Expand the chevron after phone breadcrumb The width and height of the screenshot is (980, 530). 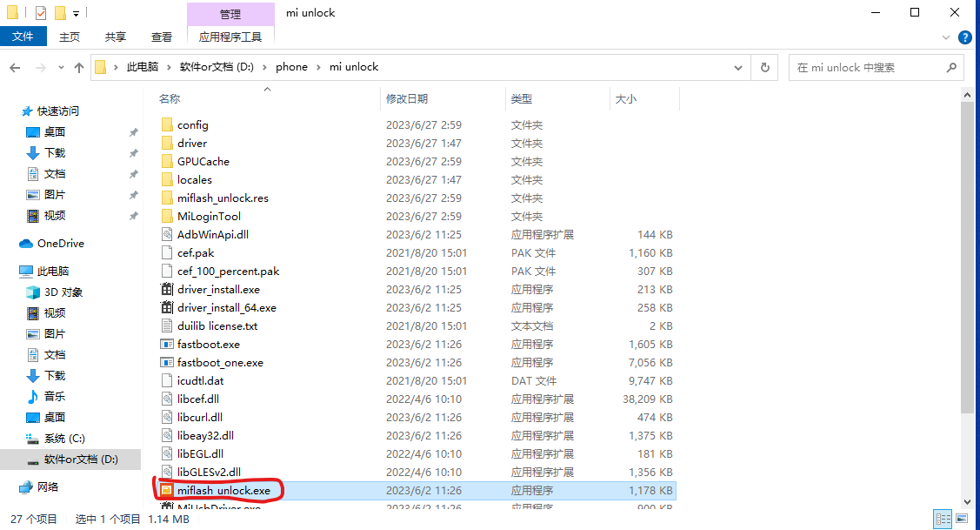[318, 67]
